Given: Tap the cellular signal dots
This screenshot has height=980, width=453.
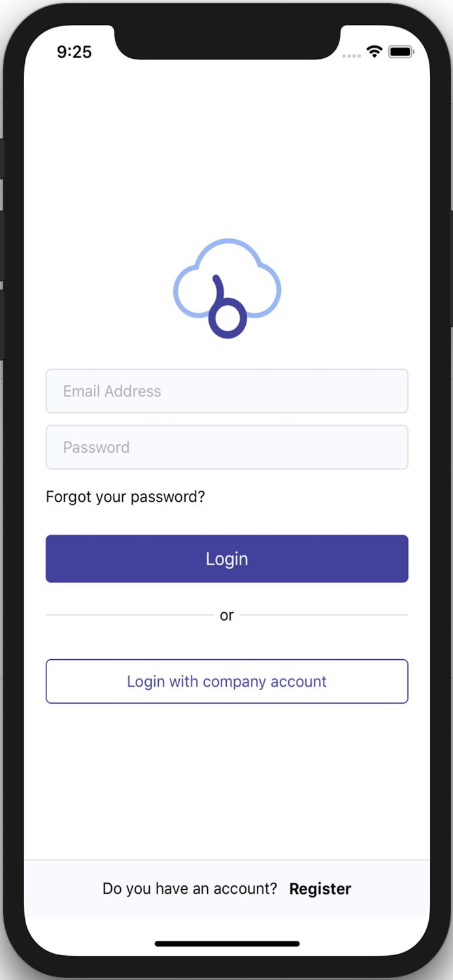Looking at the screenshot, I should (x=352, y=56).
